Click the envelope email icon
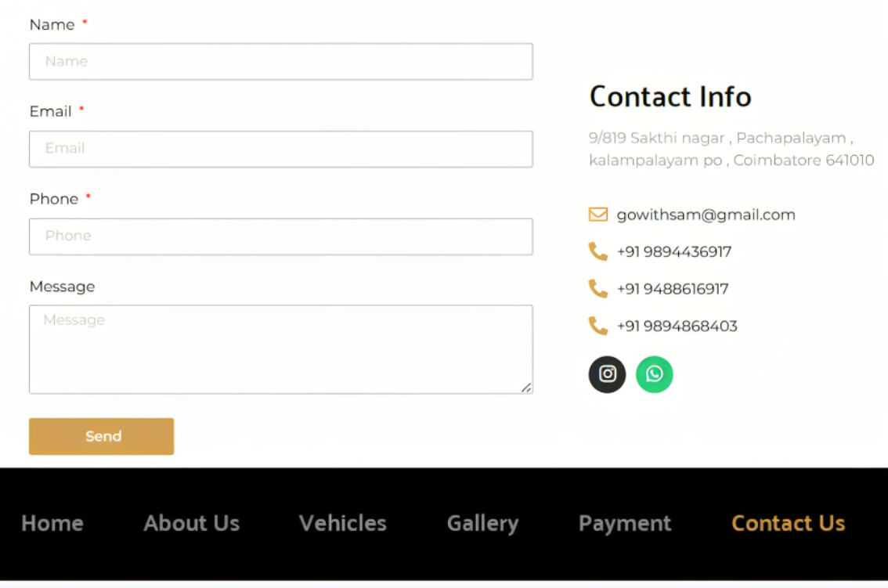888x588 pixels. tap(598, 215)
